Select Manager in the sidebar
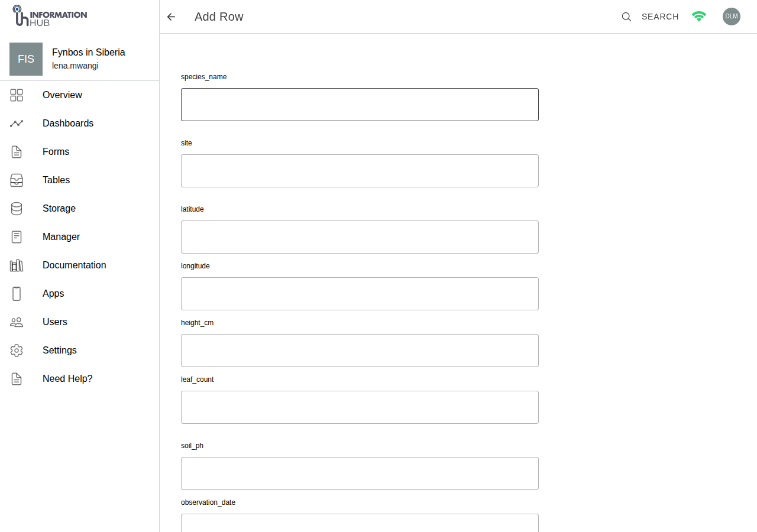 61,237
